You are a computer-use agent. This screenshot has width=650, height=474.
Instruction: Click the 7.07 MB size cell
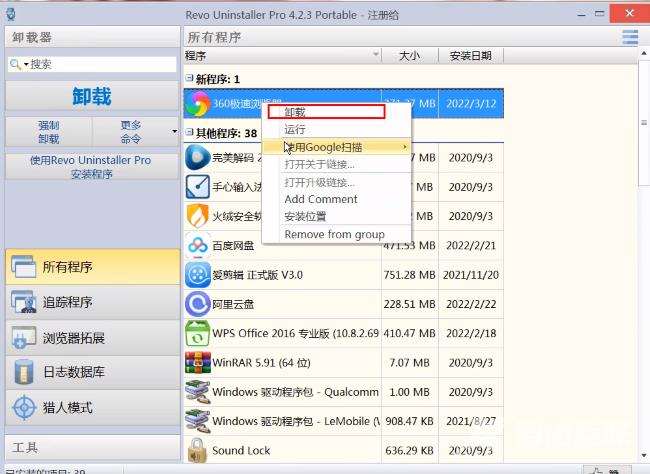410,363
